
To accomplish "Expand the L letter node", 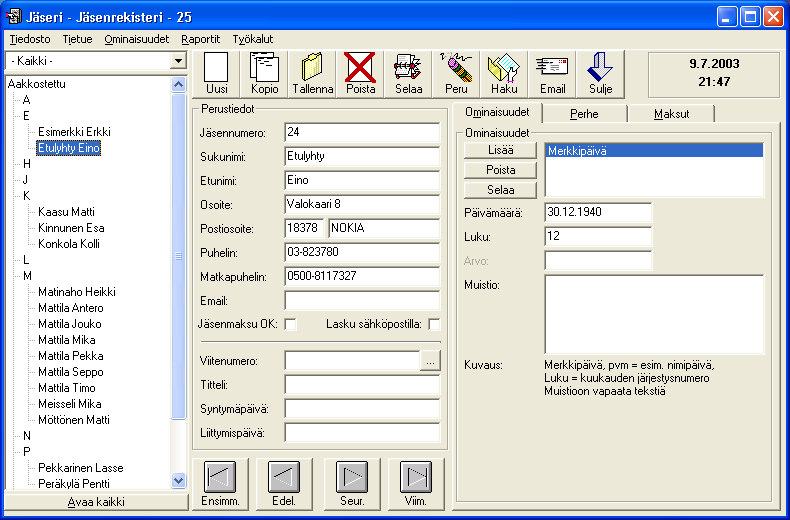I will tap(26, 260).
